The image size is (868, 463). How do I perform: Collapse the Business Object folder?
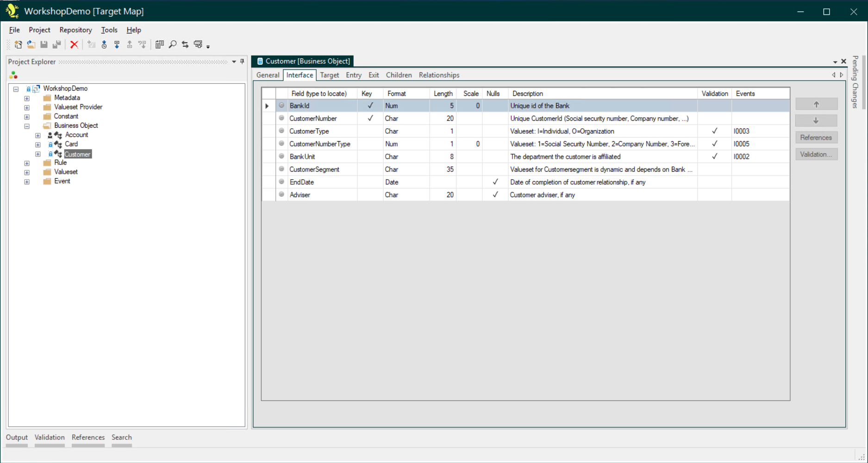(x=27, y=125)
